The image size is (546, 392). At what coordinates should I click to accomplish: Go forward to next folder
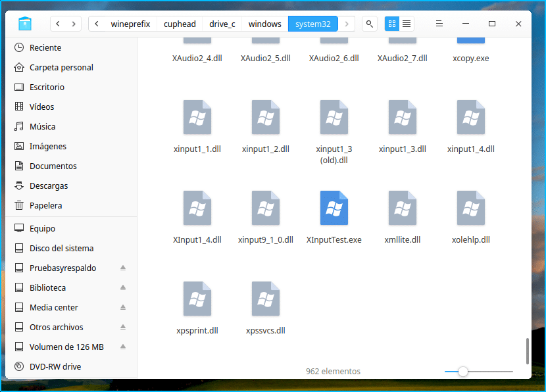point(74,24)
